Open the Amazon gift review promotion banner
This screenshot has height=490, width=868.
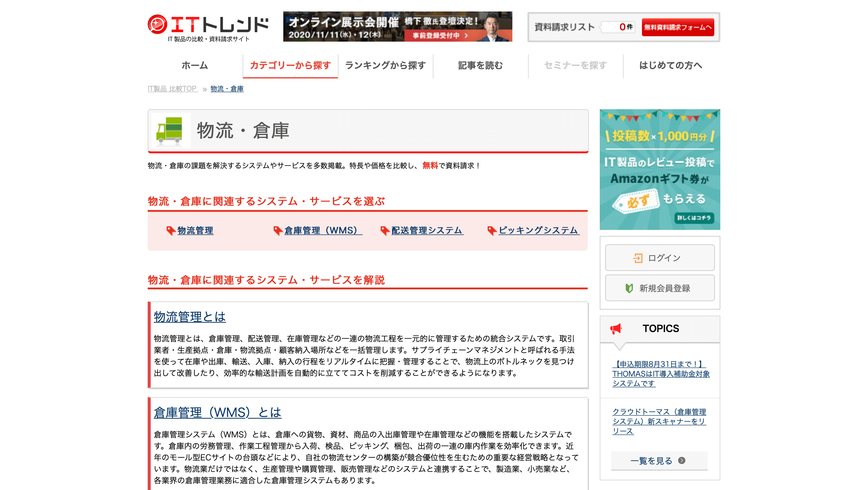click(x=659, y=170)
